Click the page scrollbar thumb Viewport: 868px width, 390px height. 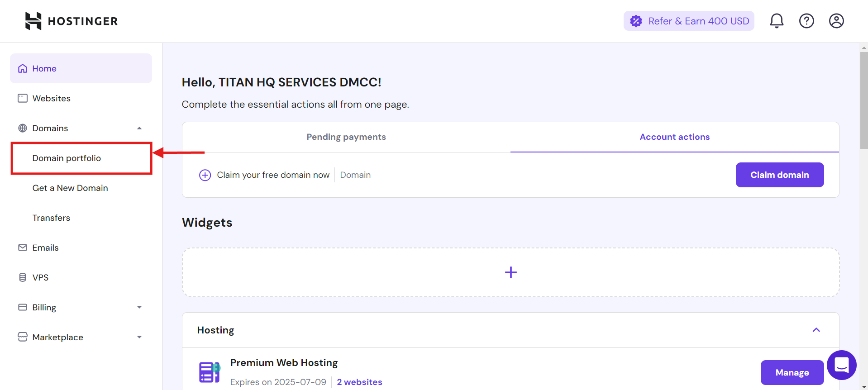pos(864,100)
